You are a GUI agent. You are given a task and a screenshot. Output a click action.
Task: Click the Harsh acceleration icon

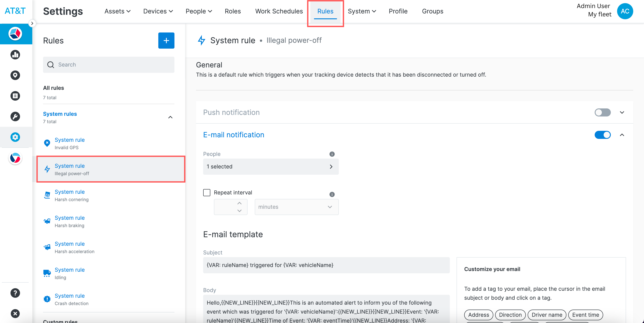47,247
